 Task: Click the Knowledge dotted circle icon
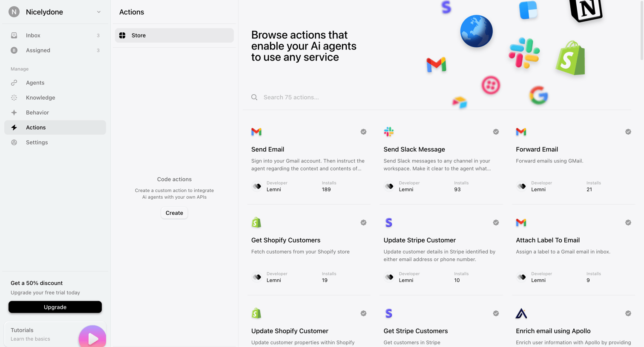(x=14, y=98)
